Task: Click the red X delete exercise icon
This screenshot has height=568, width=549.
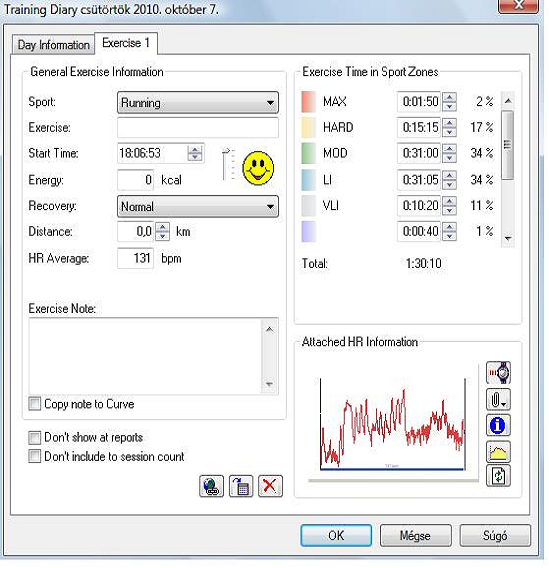Action: (x=270, y=486)
